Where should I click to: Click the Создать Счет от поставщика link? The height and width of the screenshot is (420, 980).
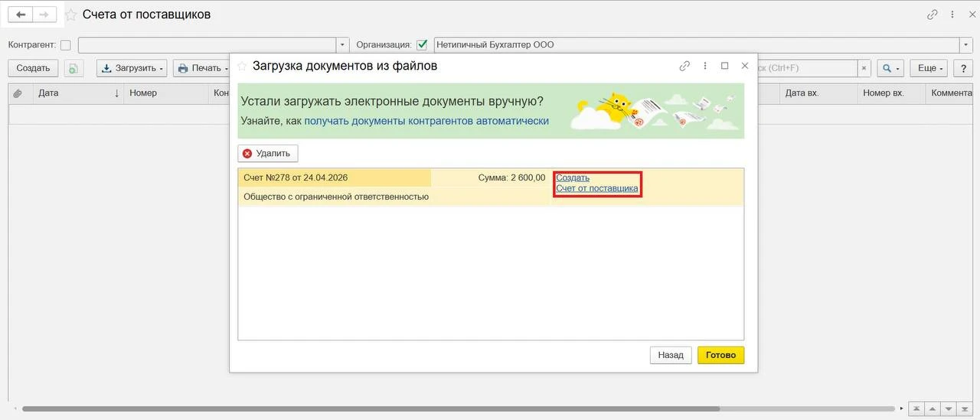(596, 183)
